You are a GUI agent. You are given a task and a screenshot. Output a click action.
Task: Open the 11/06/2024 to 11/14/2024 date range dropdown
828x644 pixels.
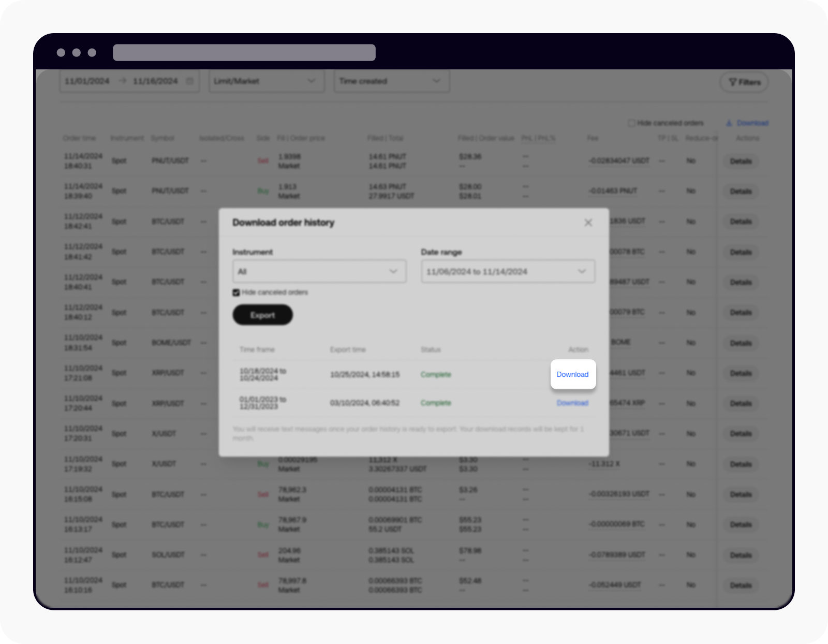[x=508, y=271]
